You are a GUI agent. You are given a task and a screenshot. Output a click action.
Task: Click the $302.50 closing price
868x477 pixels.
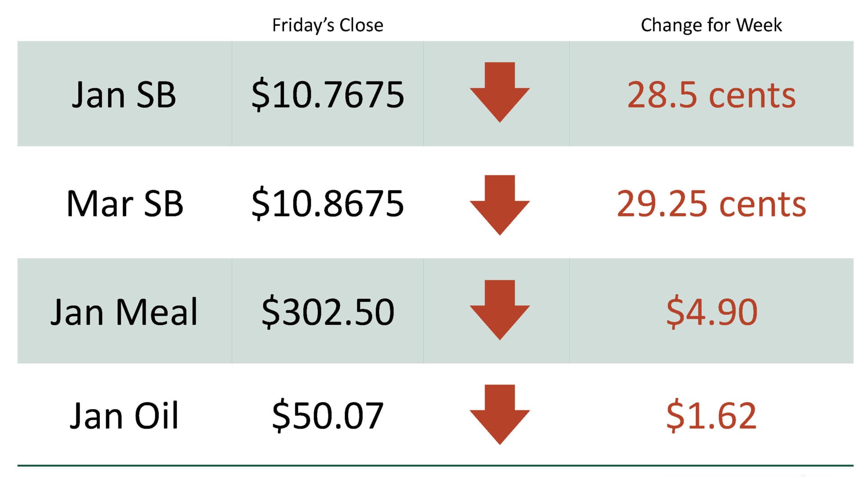point(327,312)
